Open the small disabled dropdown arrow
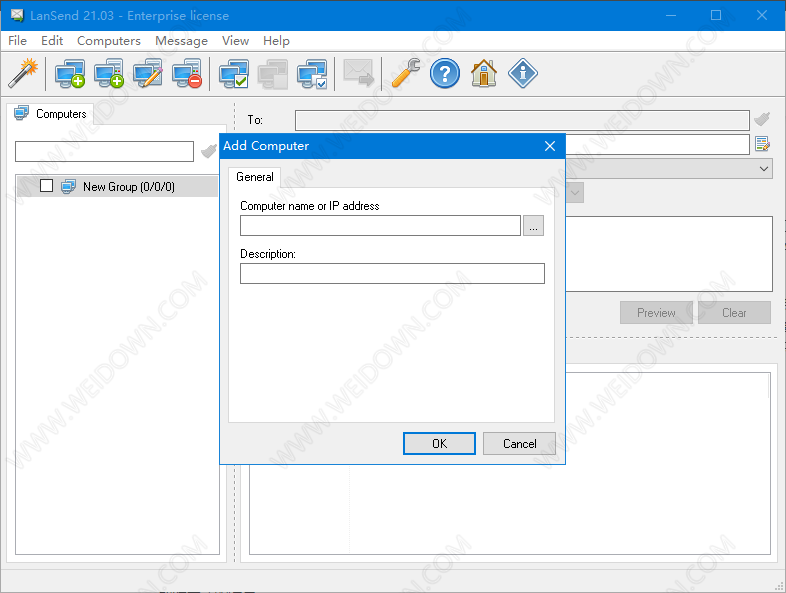Viewport: 786px width, 593px height. click(575, 193)
